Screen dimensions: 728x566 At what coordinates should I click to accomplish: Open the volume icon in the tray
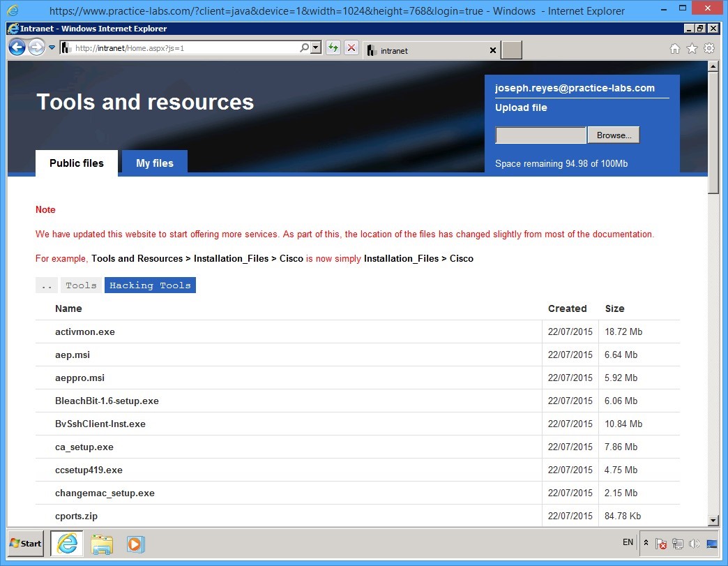(x=695, y=544)
